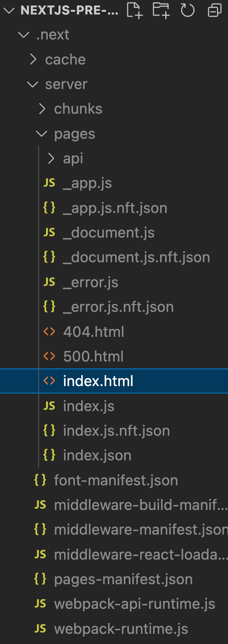Collapse the NEXTJS-PRE project root chevron

coord(9,11)
